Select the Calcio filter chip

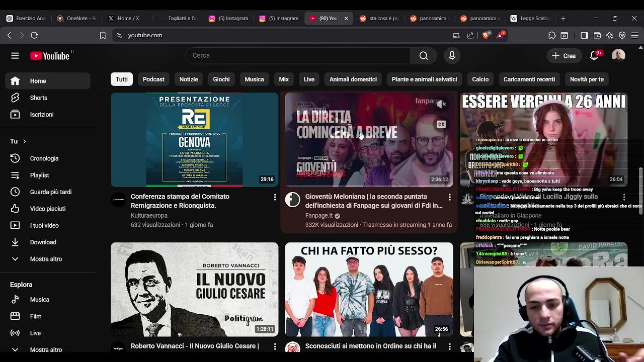tap(480, 79)
